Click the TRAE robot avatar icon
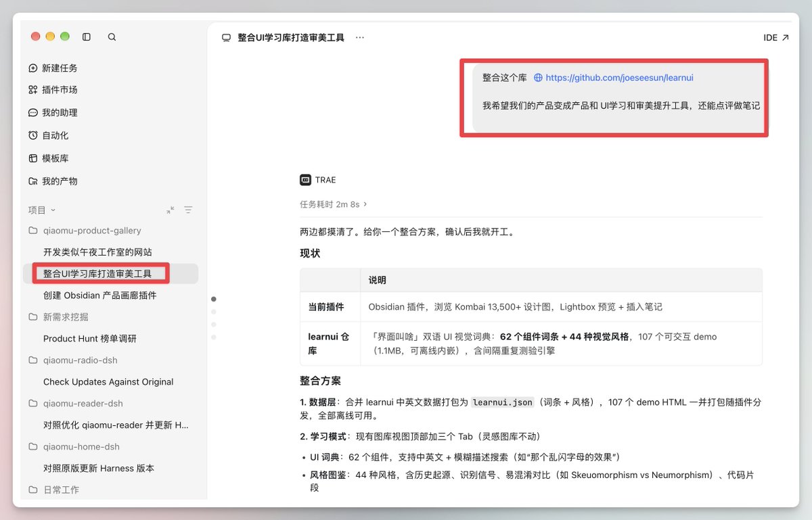The image size is (812, 520). [306, 180]
